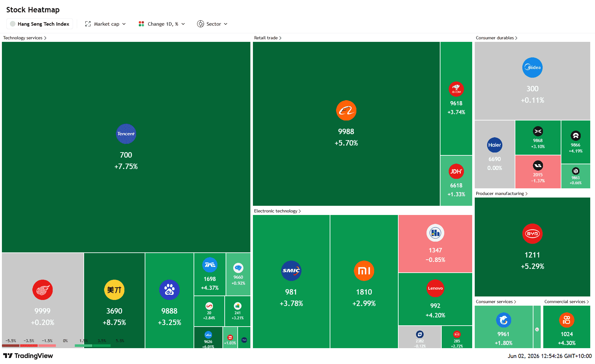Open the TradingView logo link
Image resolution: width=595 pixels, height=364 pixels.
(x=28, y=356)
